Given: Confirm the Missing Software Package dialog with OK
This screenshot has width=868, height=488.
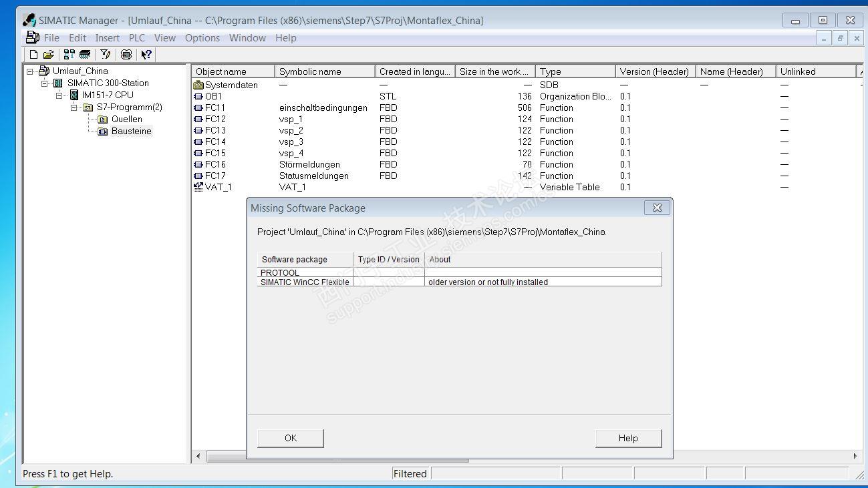Looking at the screenshot, I should [291, 438].
